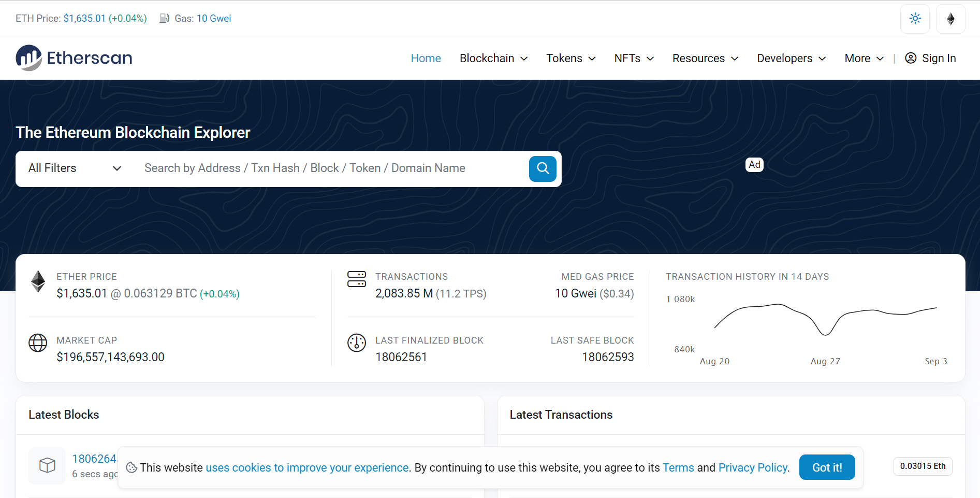The height and width of the screenshot is (498, 980).
Task: Go to the Home tab
Action: point(426,58)
